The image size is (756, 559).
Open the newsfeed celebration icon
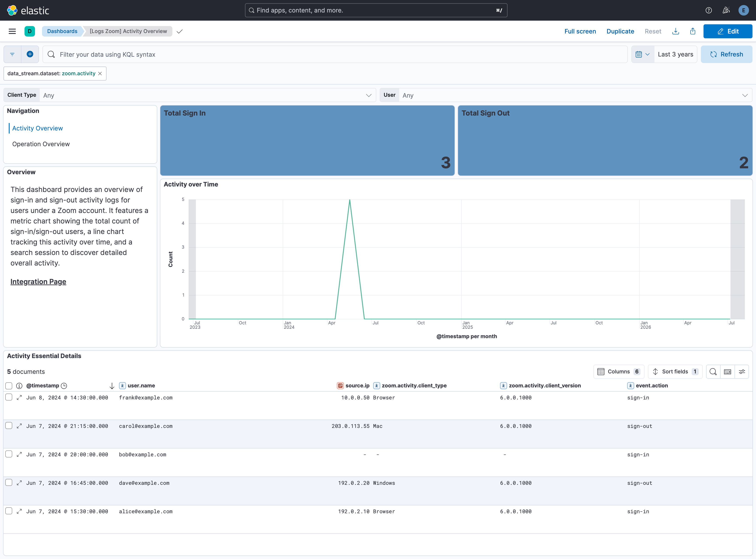[726, 10]
